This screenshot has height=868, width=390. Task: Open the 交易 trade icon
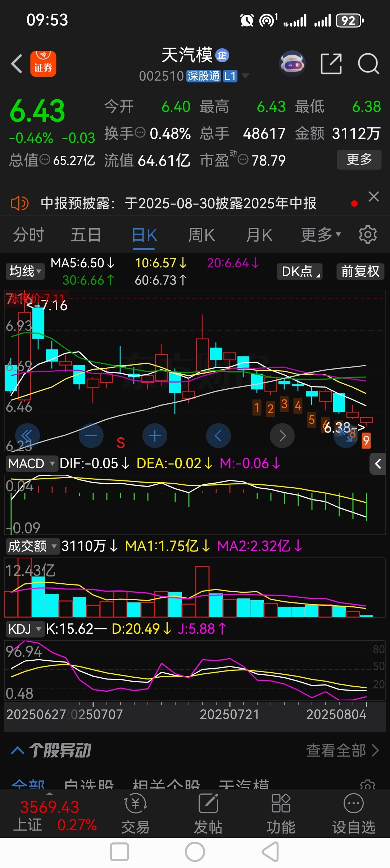pos(135,814)
